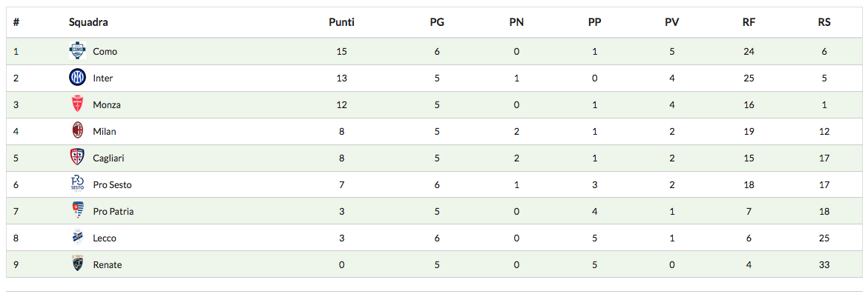Click the Renate club crest
The image size is (868, 297).
pyautogui.click(x=77, y=264)
